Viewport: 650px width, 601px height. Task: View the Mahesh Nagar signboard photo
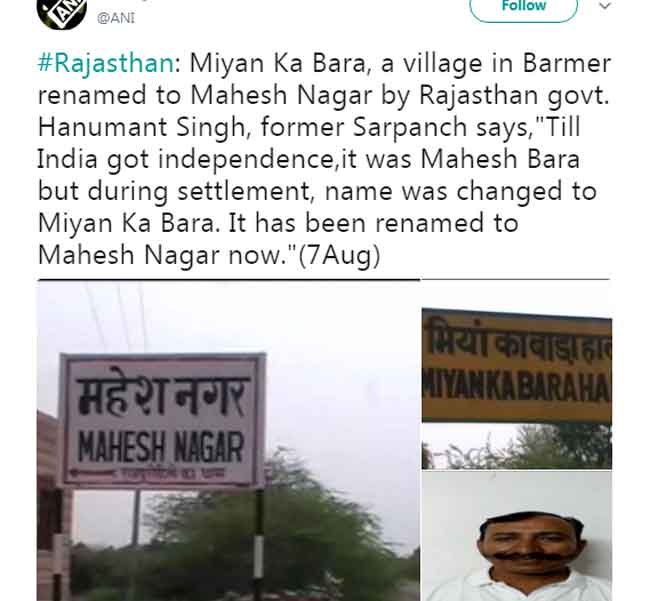[x=228, y=441]
